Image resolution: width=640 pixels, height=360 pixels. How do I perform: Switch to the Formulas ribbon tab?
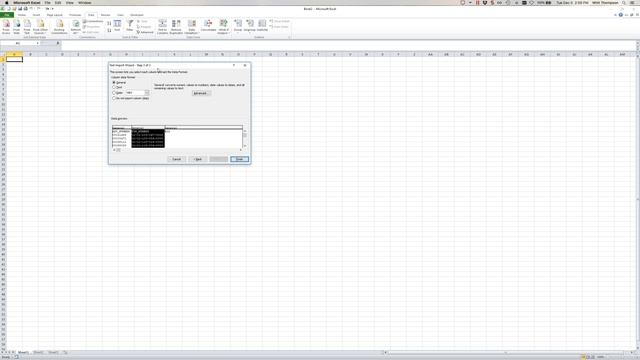tap(75, 15)
